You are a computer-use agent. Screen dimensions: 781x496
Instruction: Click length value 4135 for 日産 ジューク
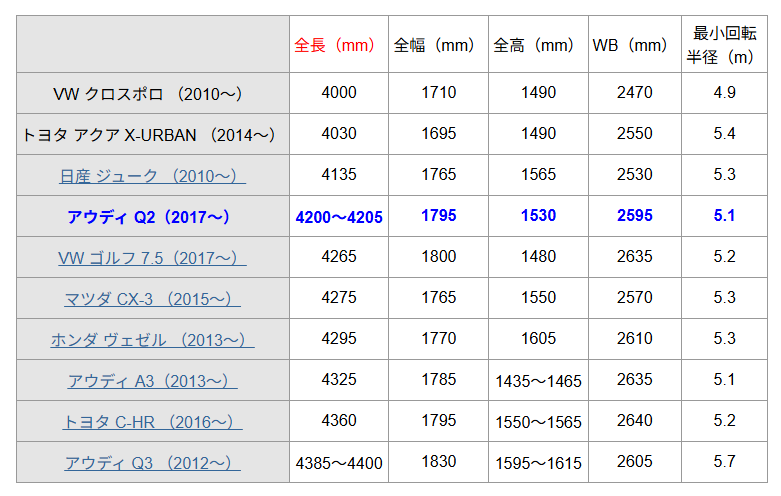[x=339, y=174]
